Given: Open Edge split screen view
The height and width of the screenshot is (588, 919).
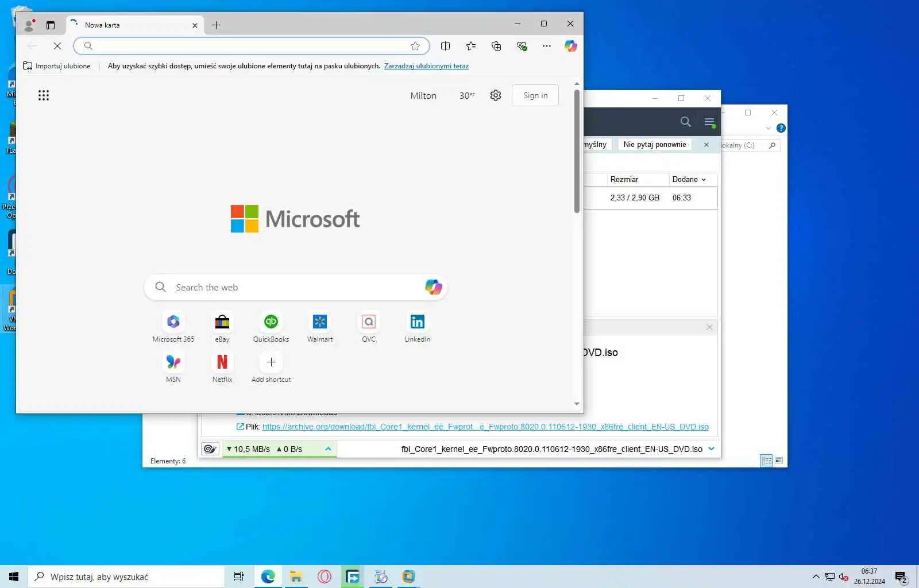Looking at the screenshot, I should (x=445, y=46).
